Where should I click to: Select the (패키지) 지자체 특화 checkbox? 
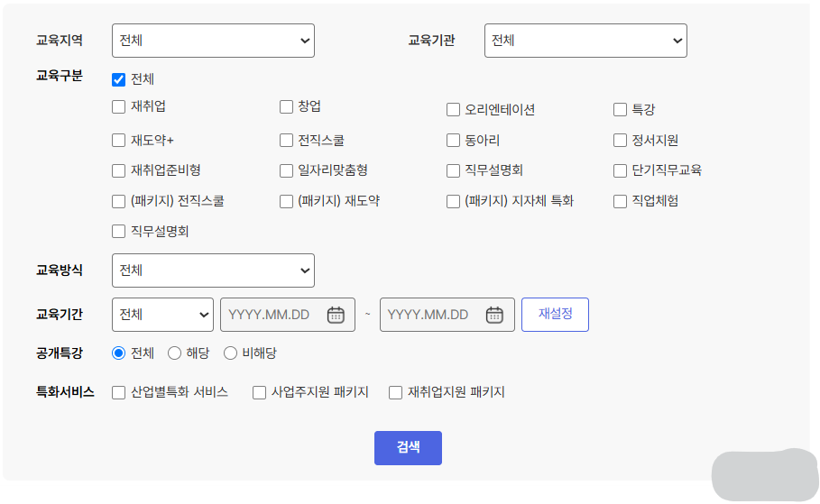(453, 201)
